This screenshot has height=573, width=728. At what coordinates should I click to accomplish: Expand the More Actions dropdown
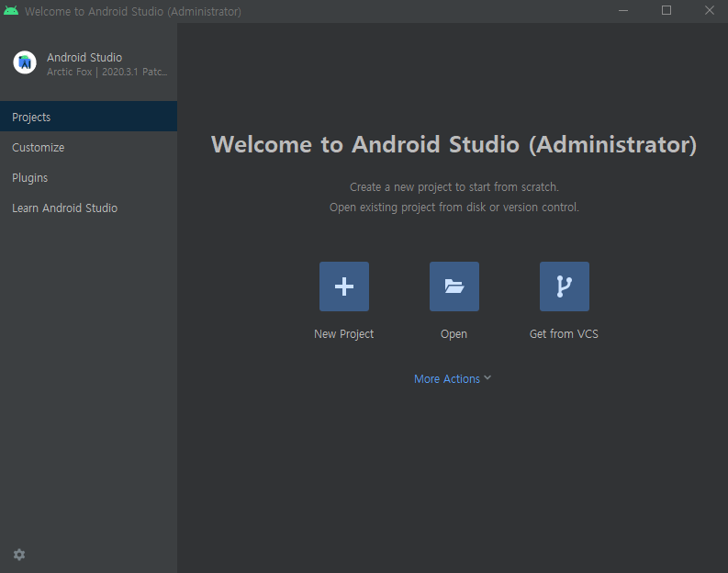click(453, 379)
